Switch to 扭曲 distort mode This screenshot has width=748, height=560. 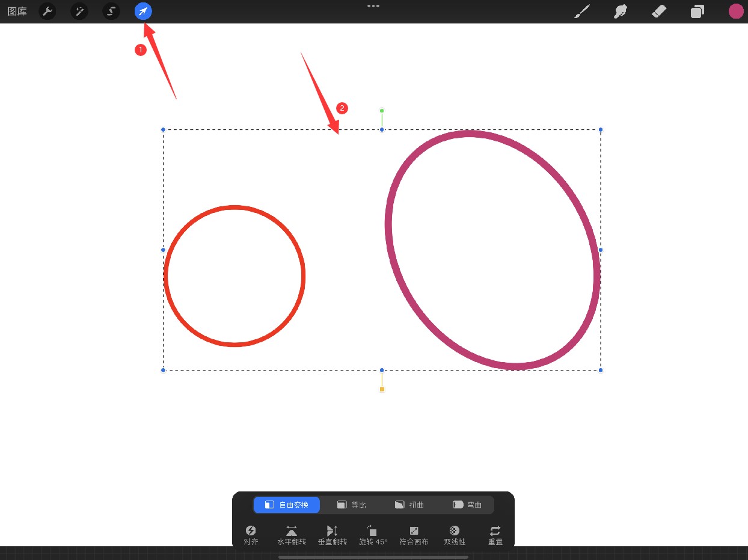409,505
